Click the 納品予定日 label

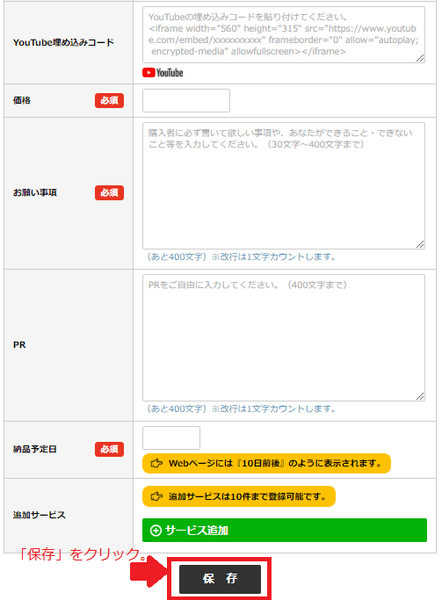(35, 449)
